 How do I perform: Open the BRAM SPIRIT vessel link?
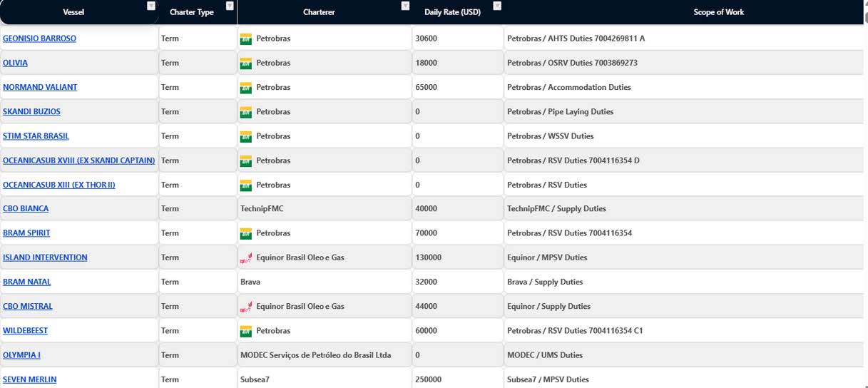coord(26,233)
